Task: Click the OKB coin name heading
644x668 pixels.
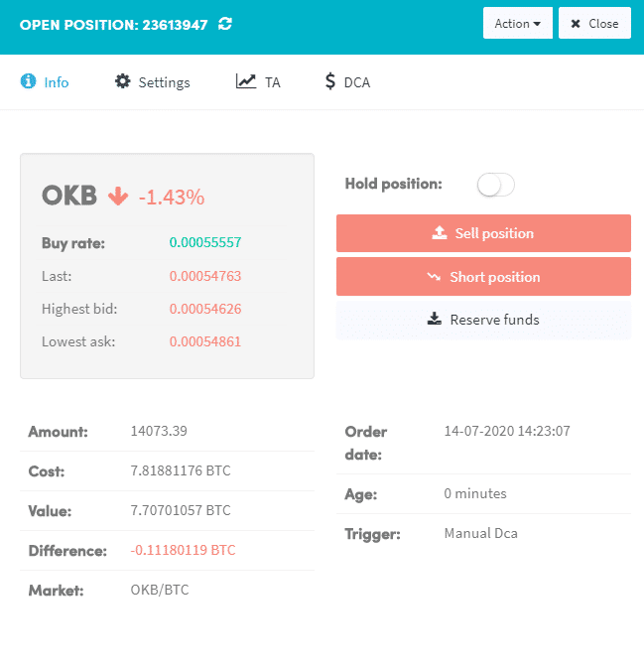Action: (x=69, y=196)
